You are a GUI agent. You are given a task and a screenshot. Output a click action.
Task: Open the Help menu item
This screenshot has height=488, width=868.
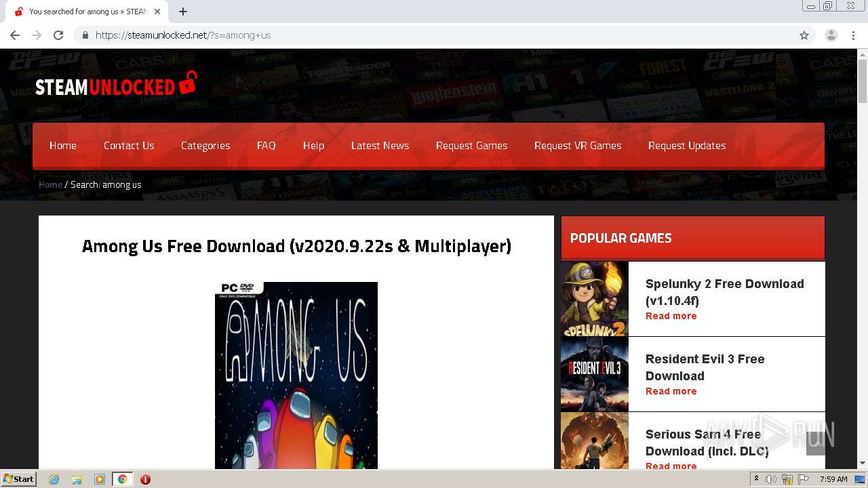point(313,146)
